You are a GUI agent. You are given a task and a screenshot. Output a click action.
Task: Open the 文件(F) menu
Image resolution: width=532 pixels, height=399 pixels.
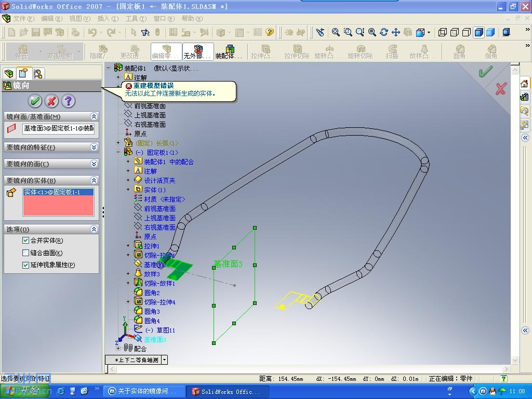(x=24, y=18)
